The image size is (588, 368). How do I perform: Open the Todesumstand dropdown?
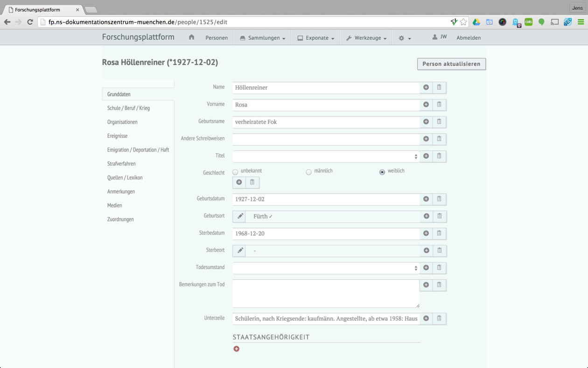[x=326, y=268]
